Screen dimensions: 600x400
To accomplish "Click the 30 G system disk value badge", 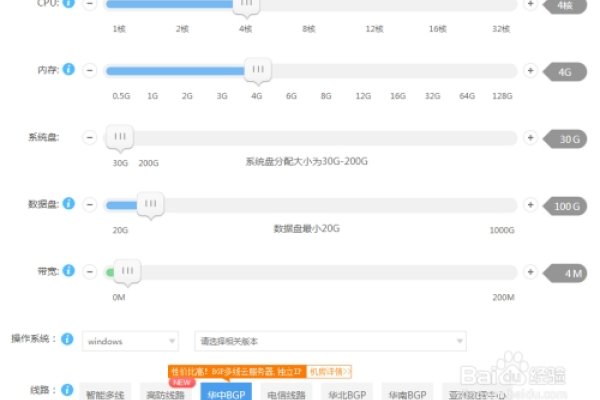I will pyautogui.click(x=565, y=139).
